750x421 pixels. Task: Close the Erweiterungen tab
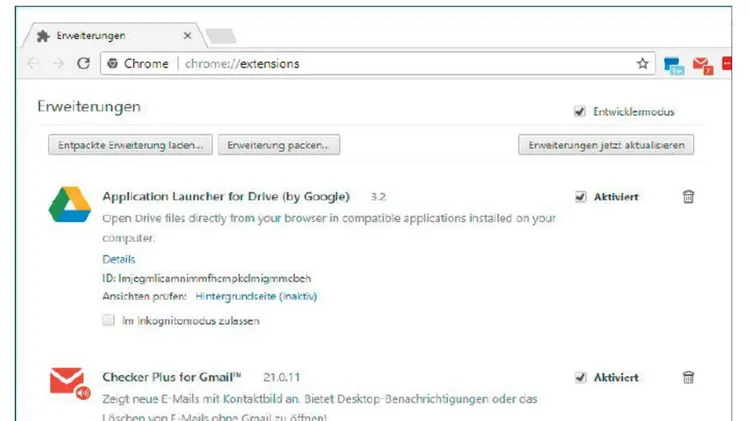point(188,35)
